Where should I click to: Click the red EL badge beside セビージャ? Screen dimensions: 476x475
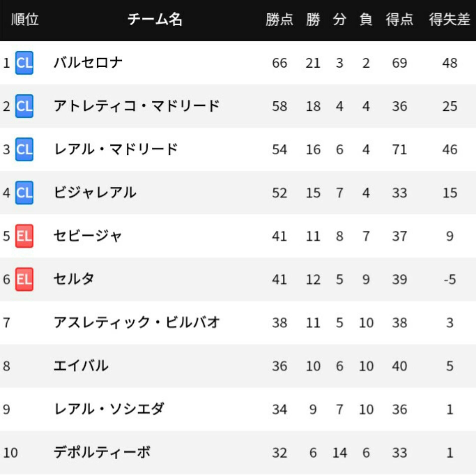[x=24, y=236]
